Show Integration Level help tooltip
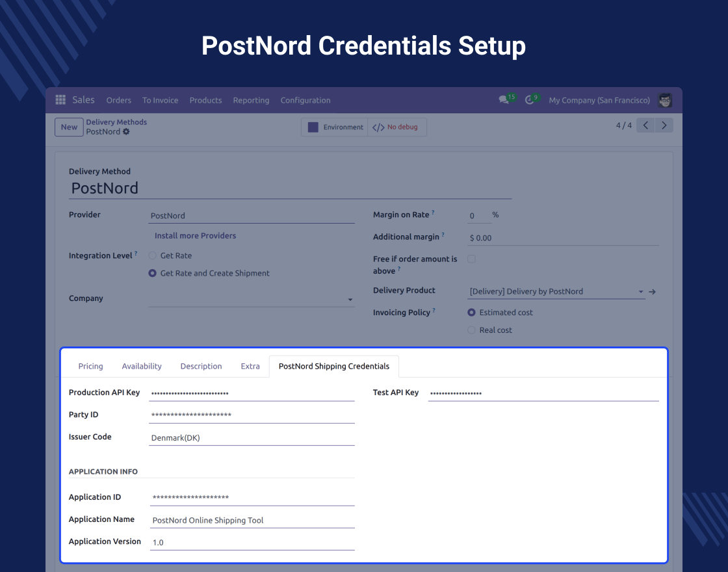The image size is (728, 572). [136, 253]
